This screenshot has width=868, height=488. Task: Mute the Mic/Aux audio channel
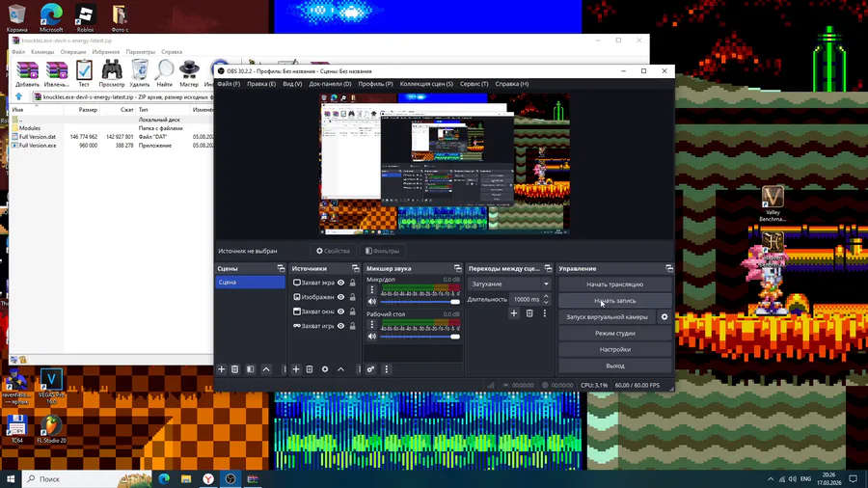click(372, 302)
